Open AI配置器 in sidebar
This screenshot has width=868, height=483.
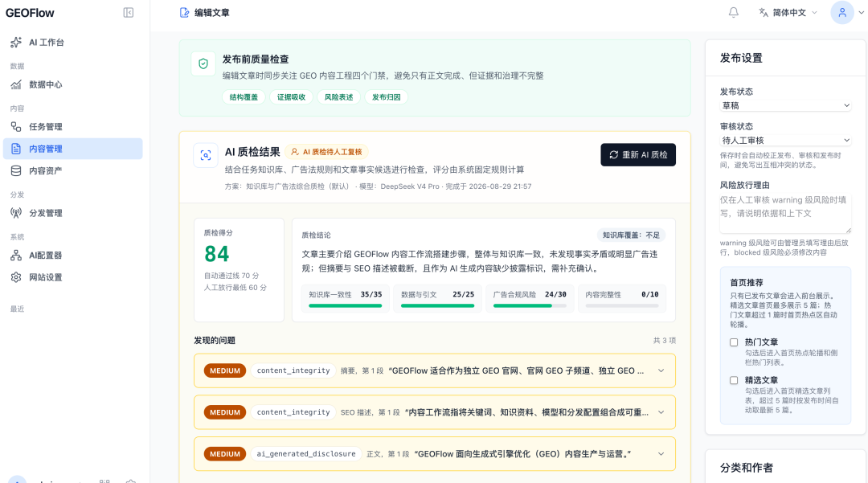(x=72, y=255)
